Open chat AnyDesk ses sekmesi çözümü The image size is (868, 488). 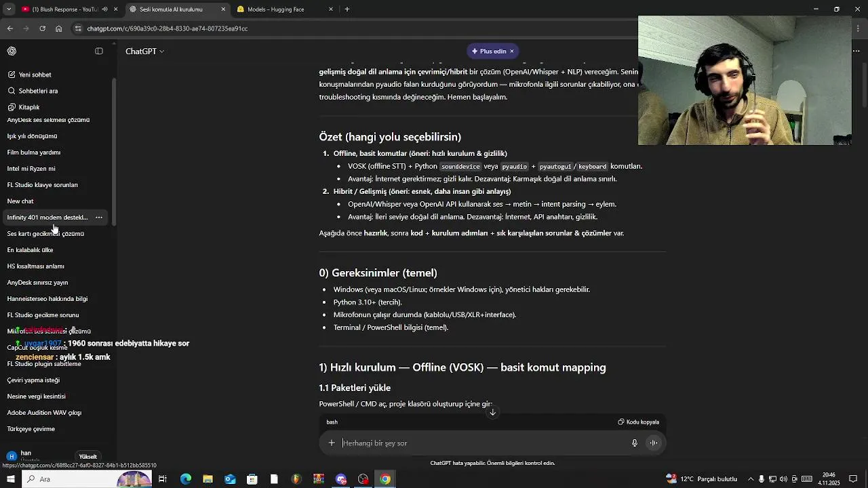pos(48,120)
